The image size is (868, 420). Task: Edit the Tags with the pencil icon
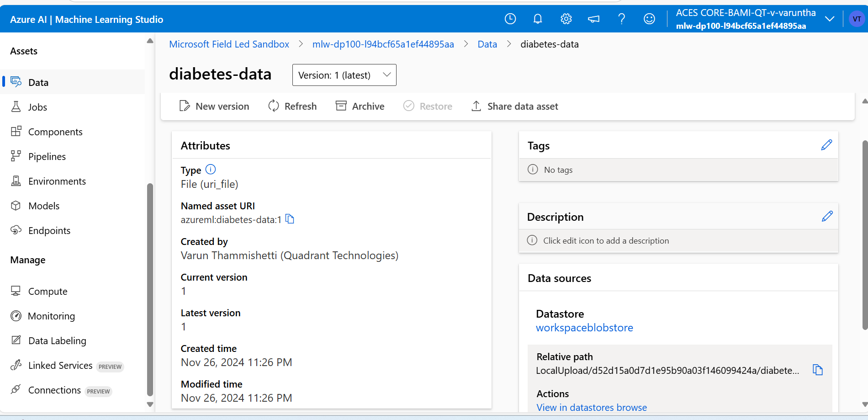tap(826, 145)
